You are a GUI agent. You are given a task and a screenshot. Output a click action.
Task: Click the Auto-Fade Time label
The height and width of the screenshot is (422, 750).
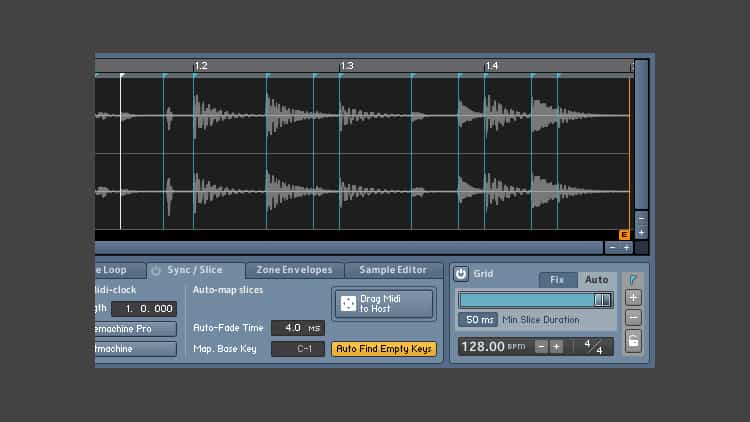point(228,328)
